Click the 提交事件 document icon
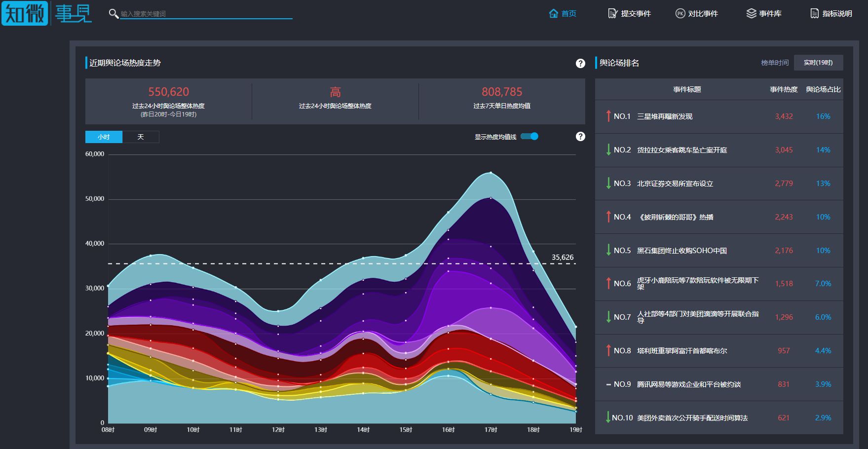 pos(612,13)
